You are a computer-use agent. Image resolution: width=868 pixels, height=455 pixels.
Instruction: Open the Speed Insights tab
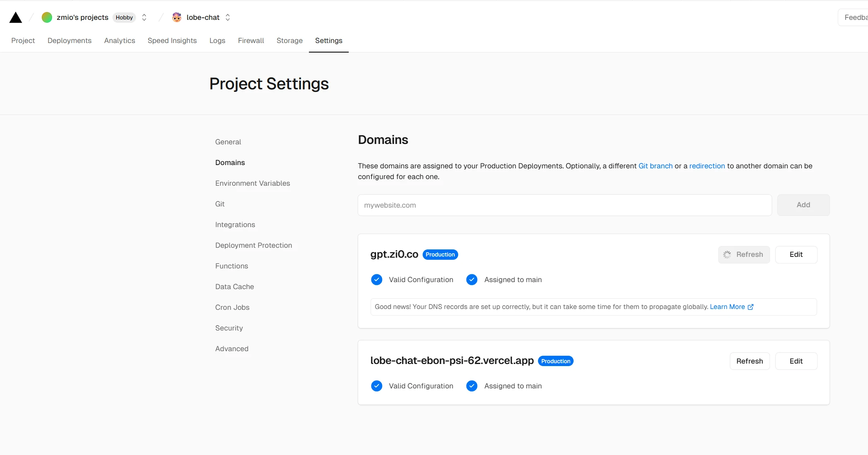[172, 41]
